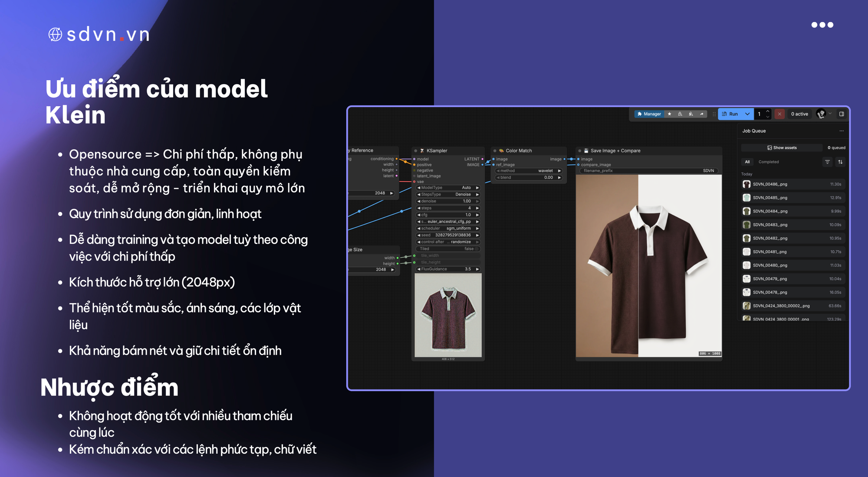Open the user avatar menu
This screenshot has height=477, width=868.
[x=821, y=114]
